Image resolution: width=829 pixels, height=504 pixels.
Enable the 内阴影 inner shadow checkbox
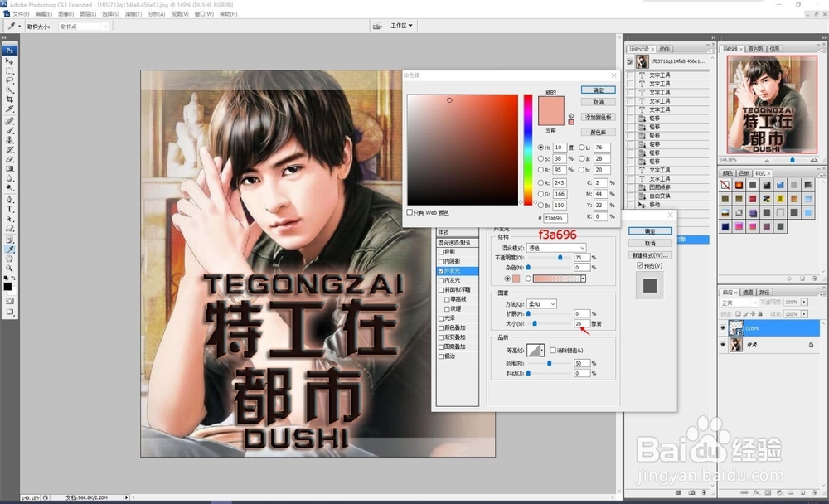pos(441,261)
